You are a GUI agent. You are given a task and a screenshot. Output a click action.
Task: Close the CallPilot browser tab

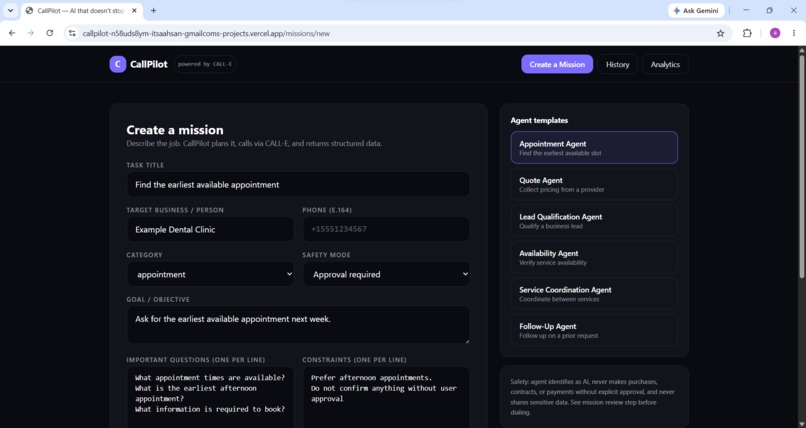pos(134,10)
